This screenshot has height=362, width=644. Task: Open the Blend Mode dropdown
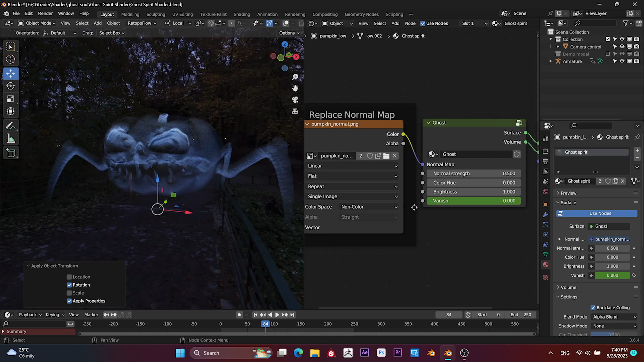tap(614, 316)
